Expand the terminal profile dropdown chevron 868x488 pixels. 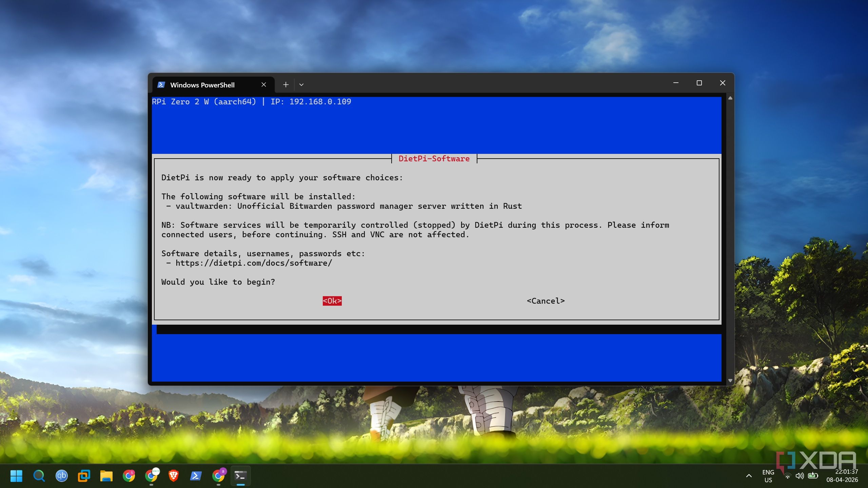click(301, 85)
